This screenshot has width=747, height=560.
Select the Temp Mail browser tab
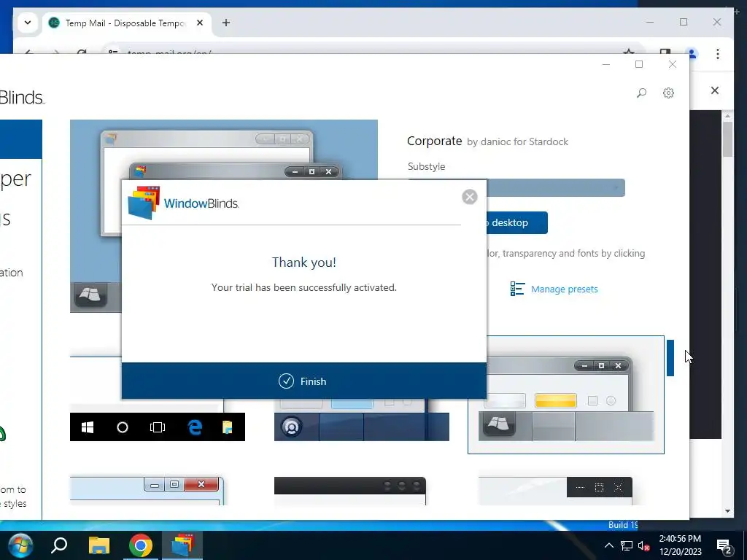(x=125, y=23)
